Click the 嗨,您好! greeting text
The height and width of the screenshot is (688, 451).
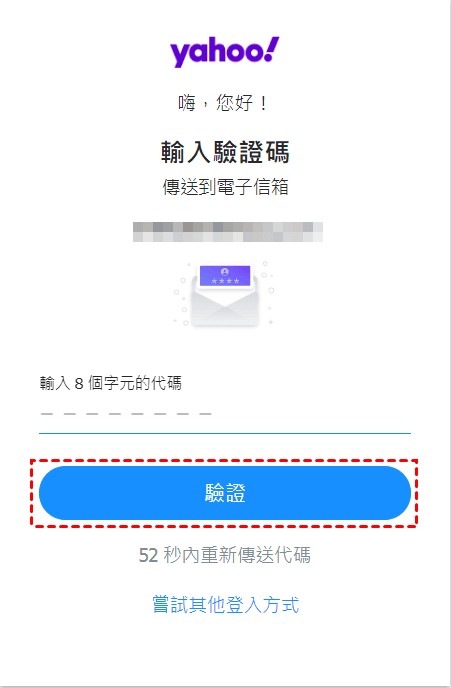click(223, 103)
